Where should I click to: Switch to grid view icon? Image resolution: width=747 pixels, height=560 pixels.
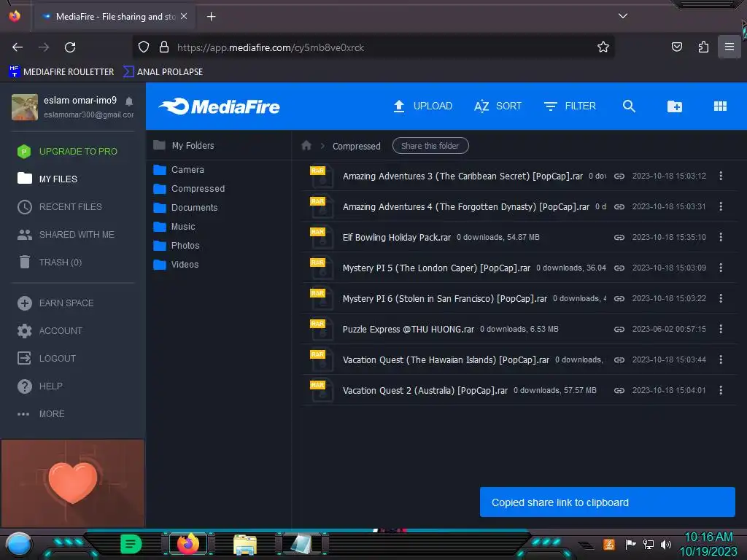720,106
